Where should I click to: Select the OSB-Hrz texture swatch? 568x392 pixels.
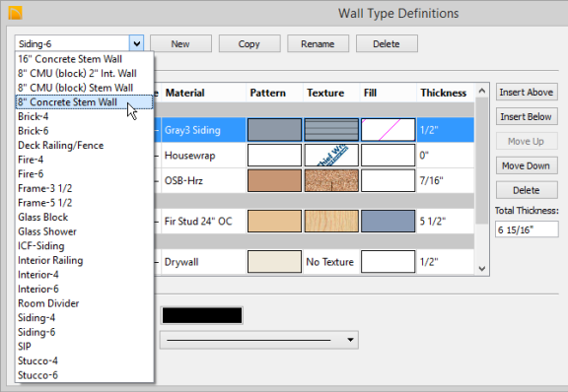tap(331, 180)
